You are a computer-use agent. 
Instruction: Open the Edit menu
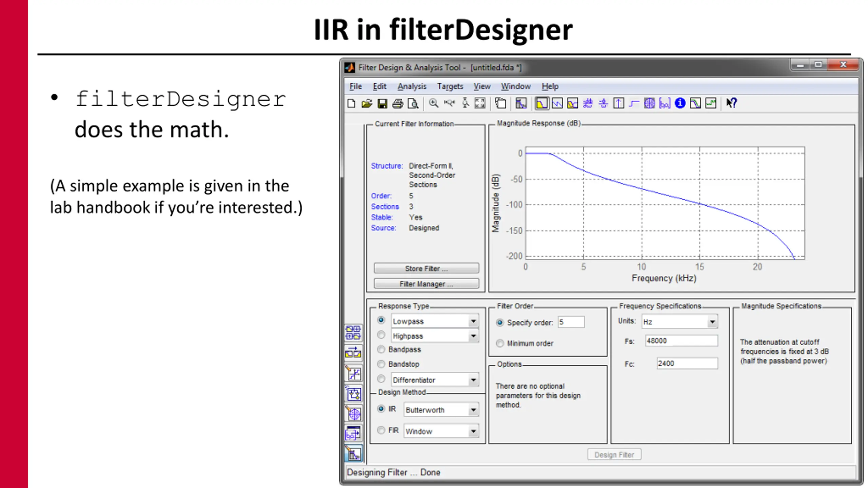coord(379,86)
